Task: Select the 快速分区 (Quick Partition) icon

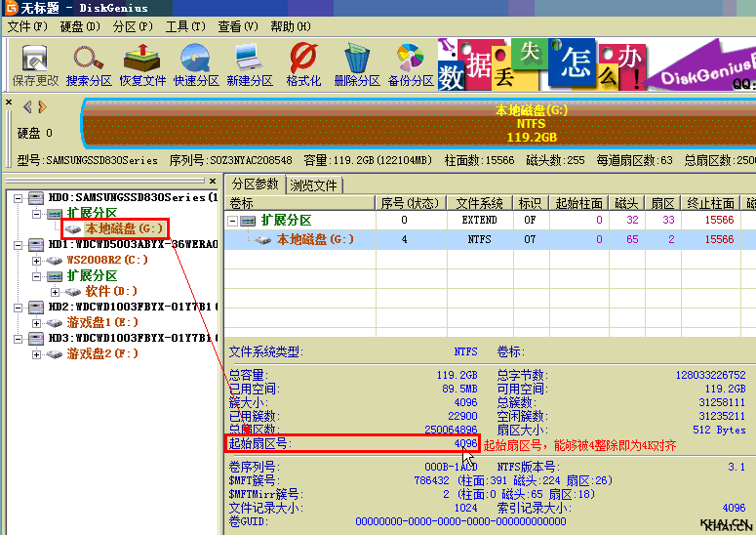Action: pyautogui.click(x=196, y=63)
